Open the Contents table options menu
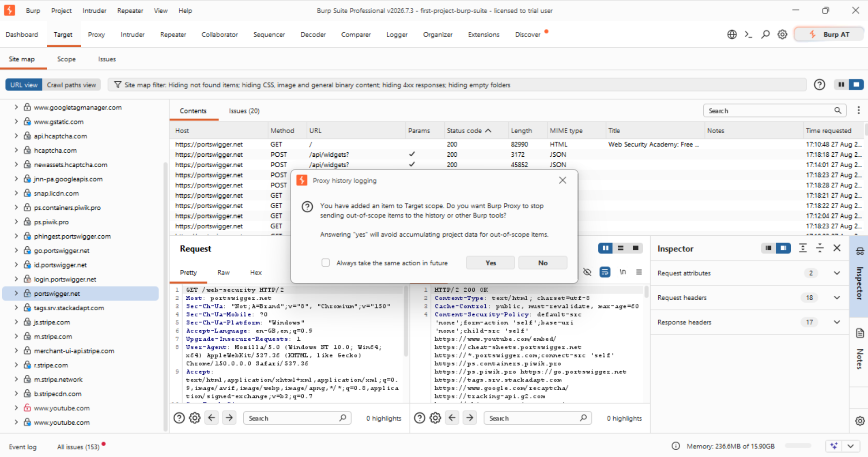The image size is (868, 457). pyautogui.click(x=858, y=110)
